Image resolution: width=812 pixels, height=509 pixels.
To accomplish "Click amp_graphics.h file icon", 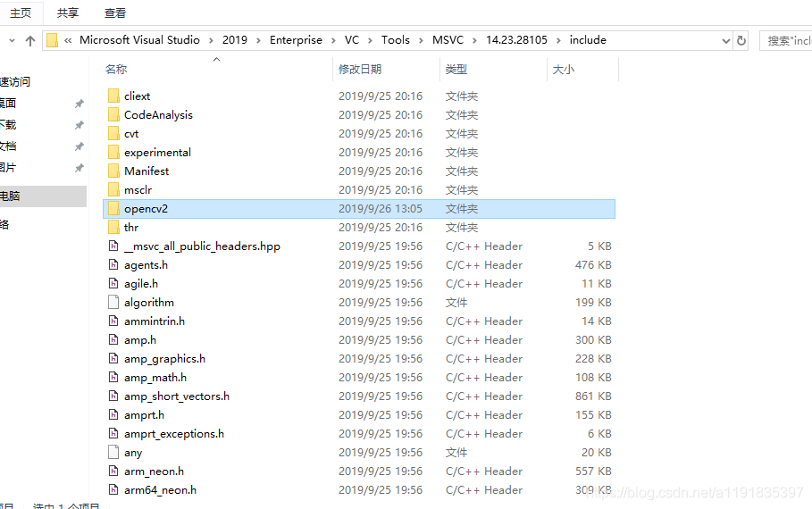I will coord(113,358).
